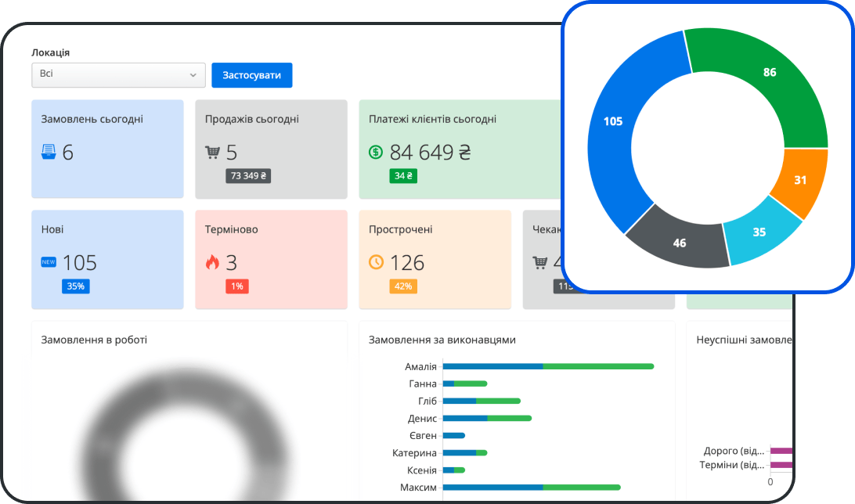Click the Євген bar in the chart

(453, 435)
